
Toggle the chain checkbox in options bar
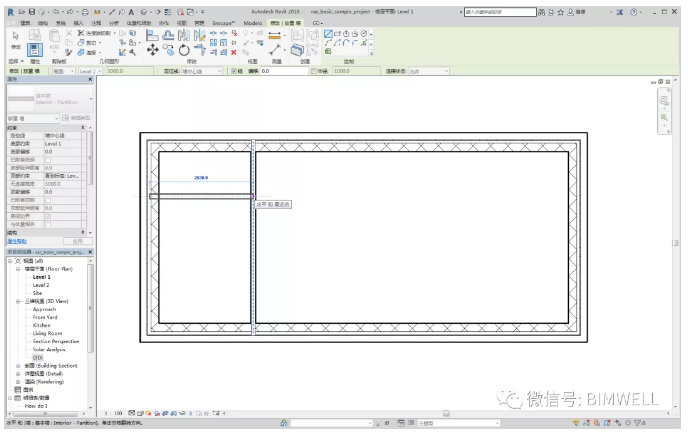tap(234, 71)
